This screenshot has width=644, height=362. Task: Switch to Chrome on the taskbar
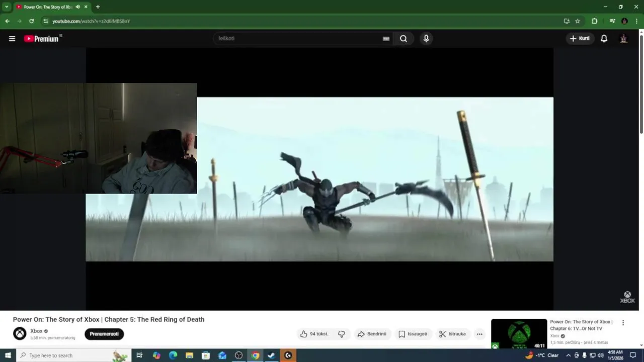[255, 355]
